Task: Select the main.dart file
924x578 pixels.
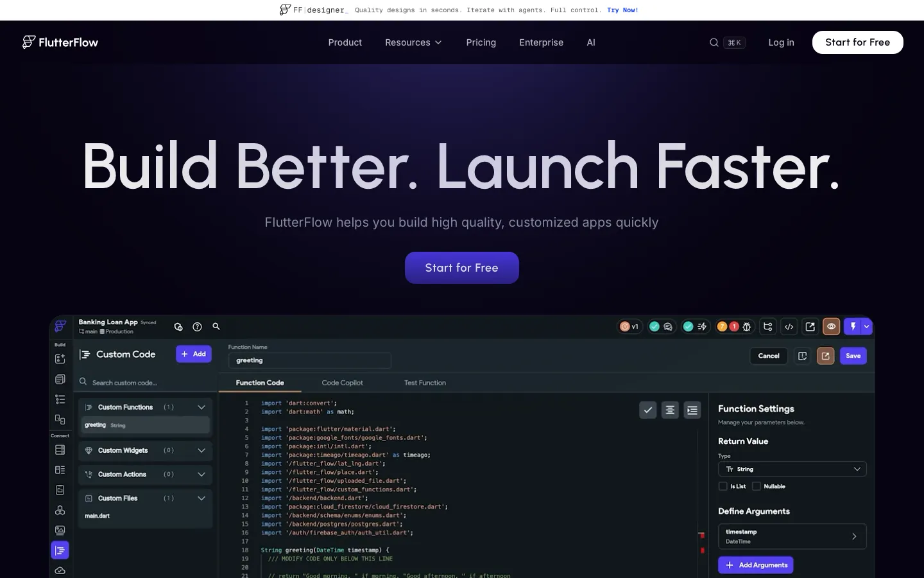Action: click(98, 516)
